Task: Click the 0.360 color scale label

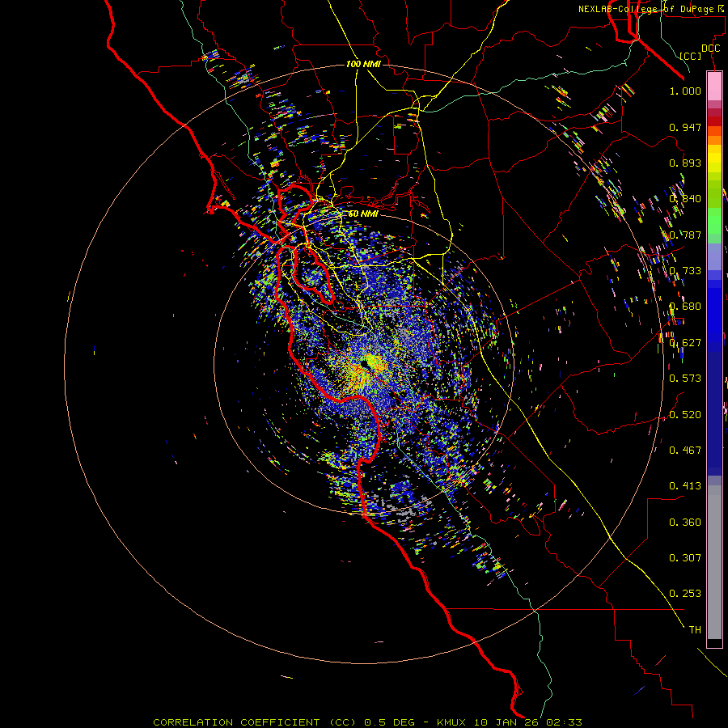Action: 685,523
